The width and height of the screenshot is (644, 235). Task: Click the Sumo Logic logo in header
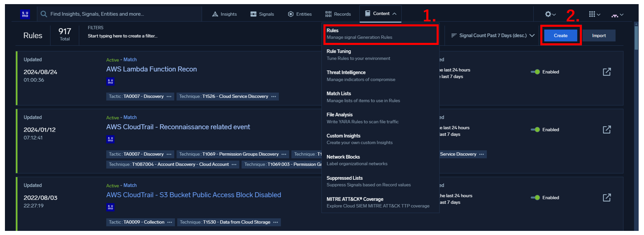point(25,14)
